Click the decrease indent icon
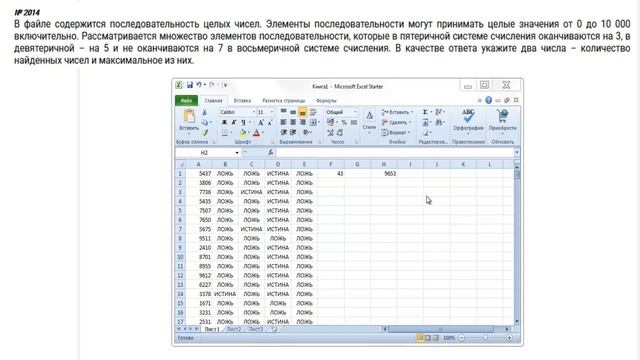The image size is (640, 360). [x=284, y=133]
